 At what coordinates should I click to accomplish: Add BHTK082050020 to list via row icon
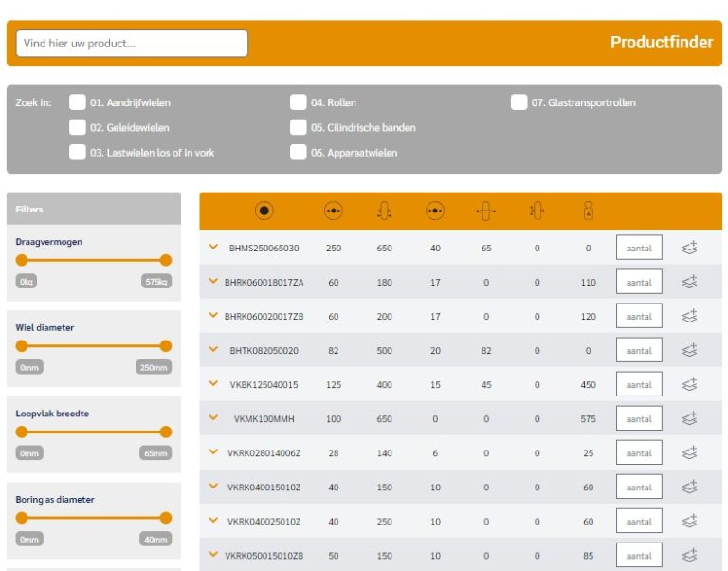pyautogui.click(x=689, y=350)
